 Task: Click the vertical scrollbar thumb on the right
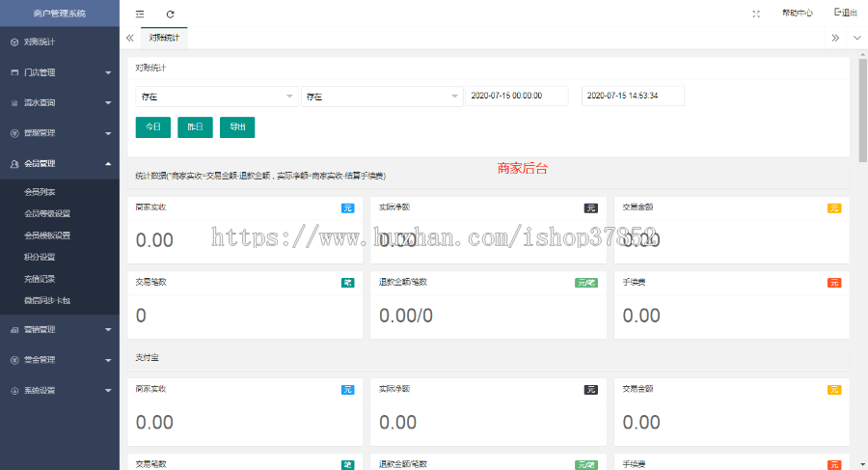[x=862, y=110]
